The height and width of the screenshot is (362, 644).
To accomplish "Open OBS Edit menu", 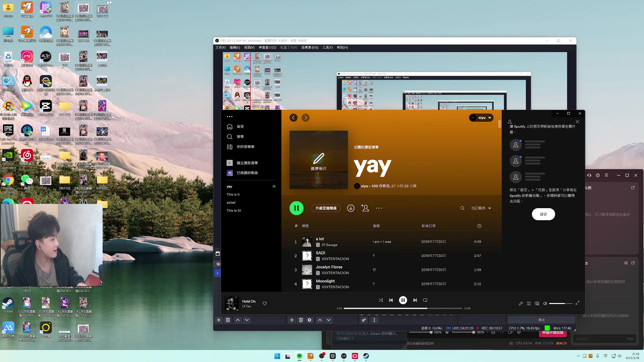I will 235,48.
